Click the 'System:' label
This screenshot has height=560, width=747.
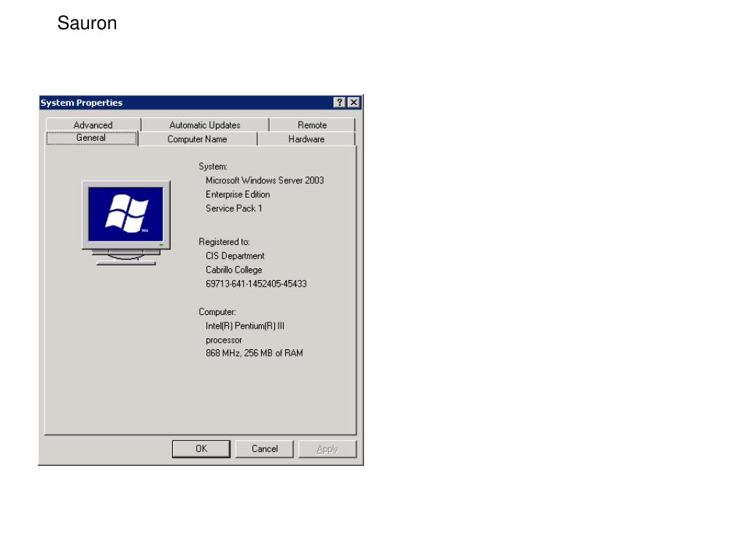(x=213, y=166)
